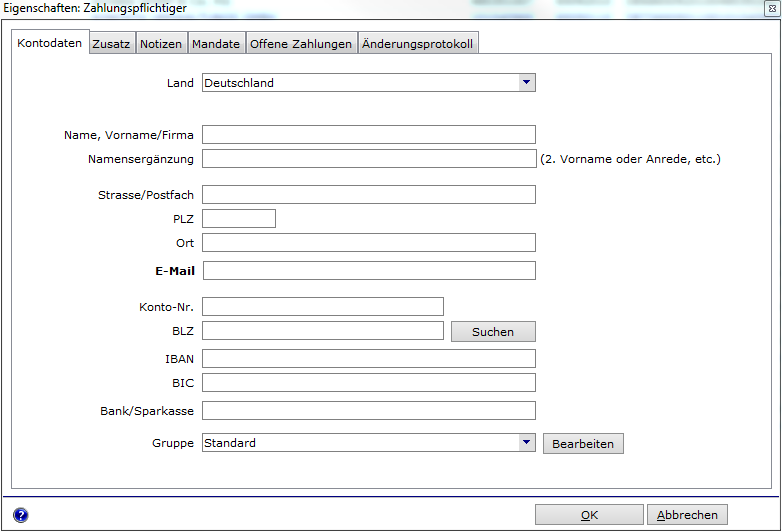Close the Zahlungspflichtiger properties dialog
The height and width of the screenshot is (532, 782).
pyautogui.click(x=772, y=8)
